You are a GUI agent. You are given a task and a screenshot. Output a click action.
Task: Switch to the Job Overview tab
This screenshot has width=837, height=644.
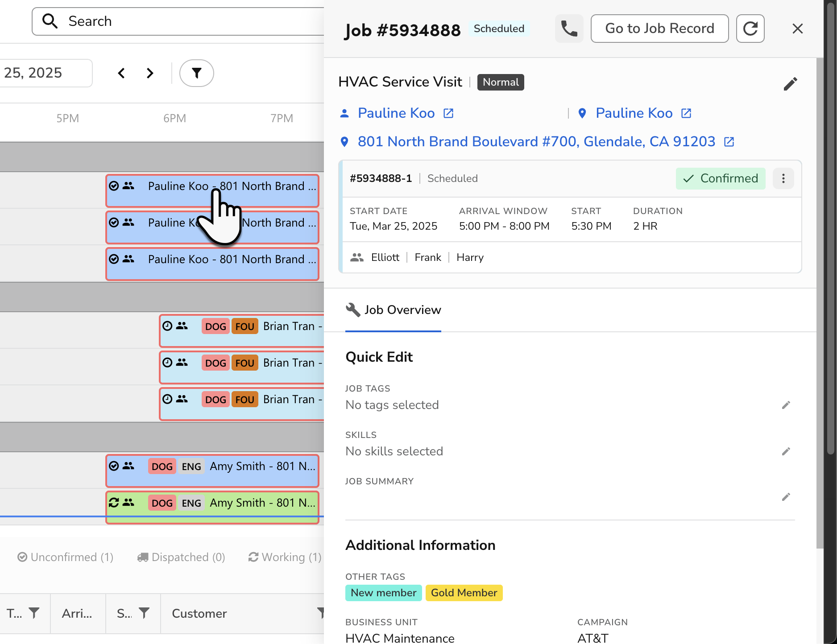(393, 310)
